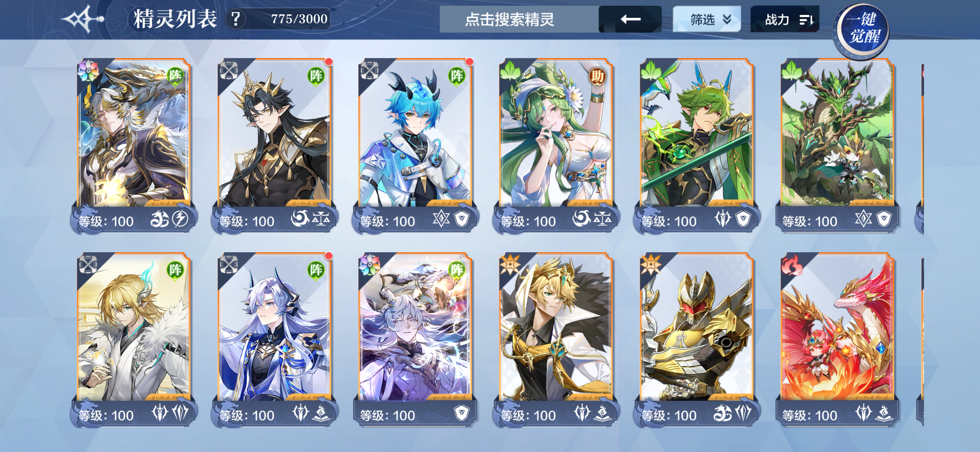Viewport: 980px width, 452px height.
Task: Toggle the 战力 sort order button
Action: click(x=785, y=19)
